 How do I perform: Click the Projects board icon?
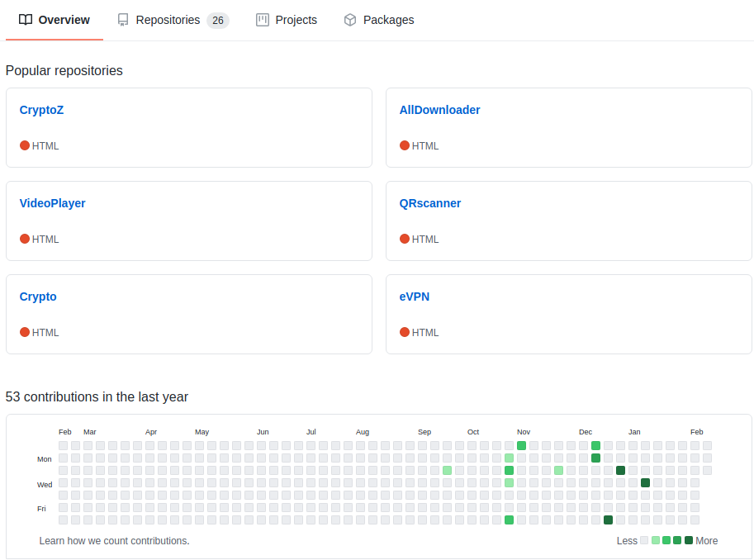(x=263, y=20)
